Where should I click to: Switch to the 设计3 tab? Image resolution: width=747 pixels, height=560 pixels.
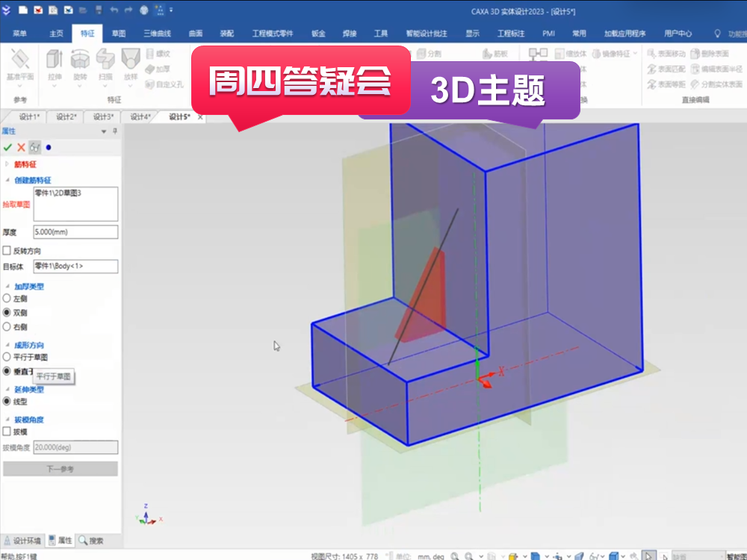(x=102, y=117)
